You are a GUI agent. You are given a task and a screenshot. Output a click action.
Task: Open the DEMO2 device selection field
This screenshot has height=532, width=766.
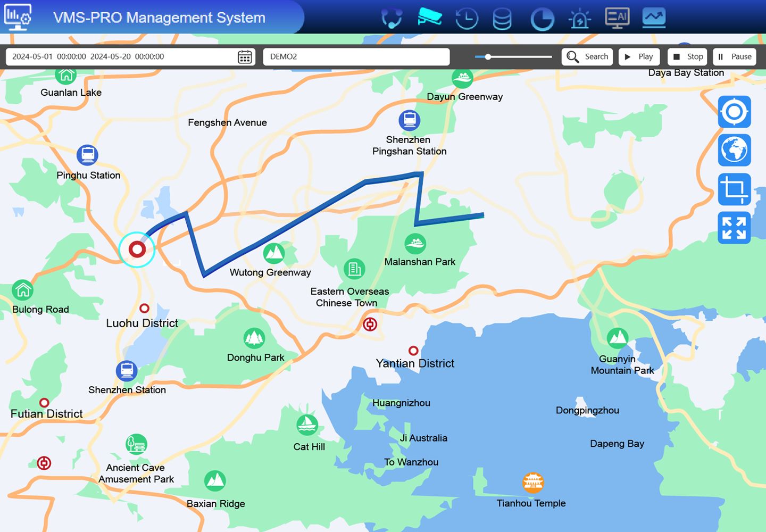pyautogui.click(x=355, y=56)
